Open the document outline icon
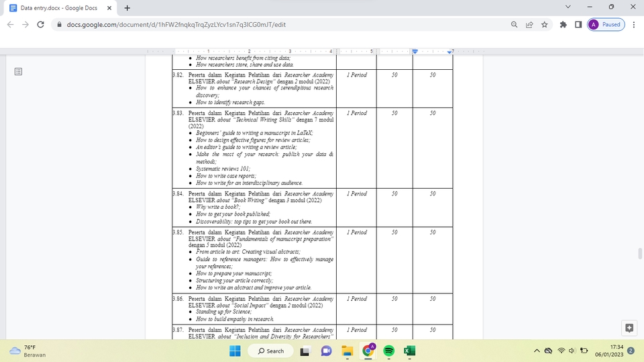 [18, 72]
